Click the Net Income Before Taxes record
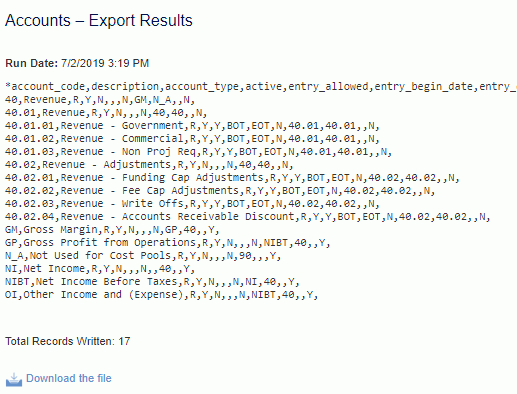This screenshot has height=394, width=517. [x=152, y=282]
